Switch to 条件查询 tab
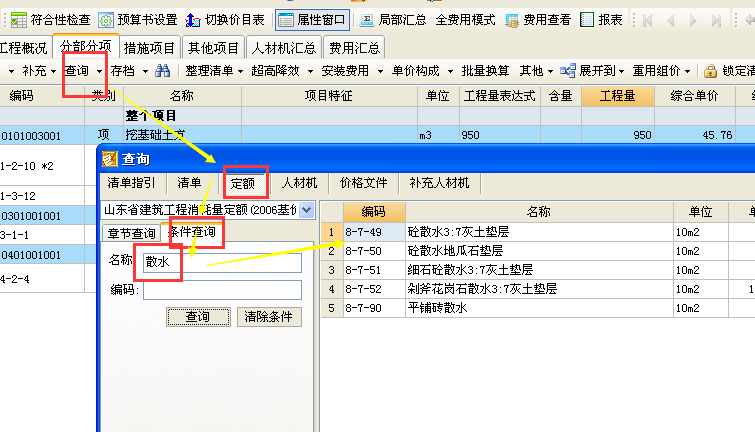This screenshot has height=432, width=755. pos(192,232)
